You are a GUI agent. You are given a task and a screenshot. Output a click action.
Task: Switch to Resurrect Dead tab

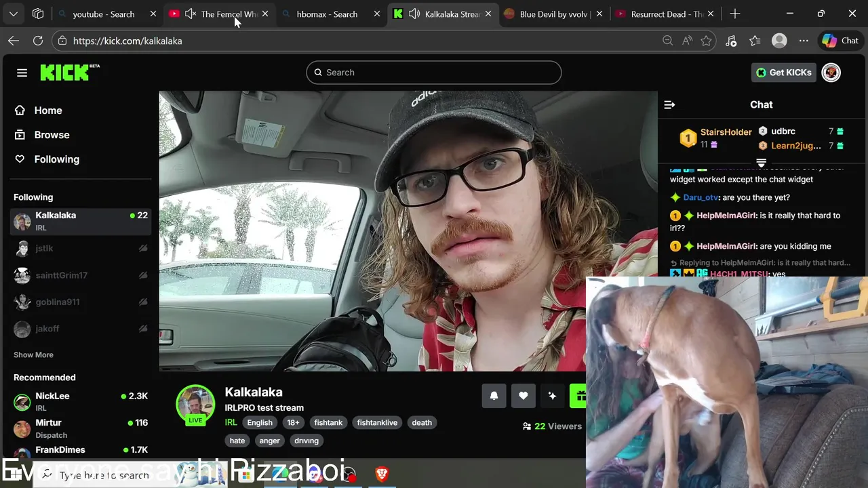click(x=667, y=14)
